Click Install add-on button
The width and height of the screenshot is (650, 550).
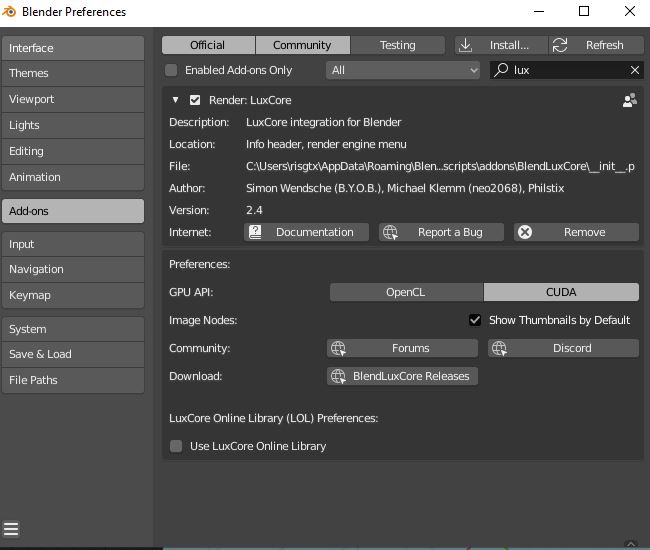point(500,45)
